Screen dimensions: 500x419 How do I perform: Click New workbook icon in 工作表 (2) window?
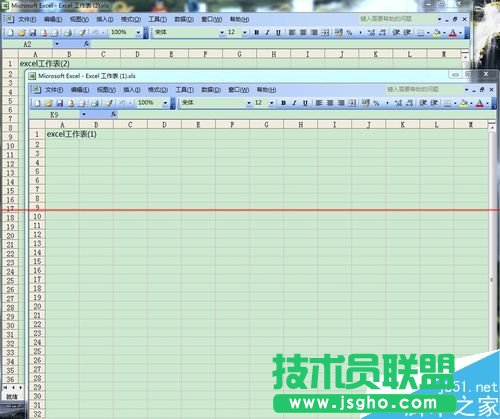[10, 33]
